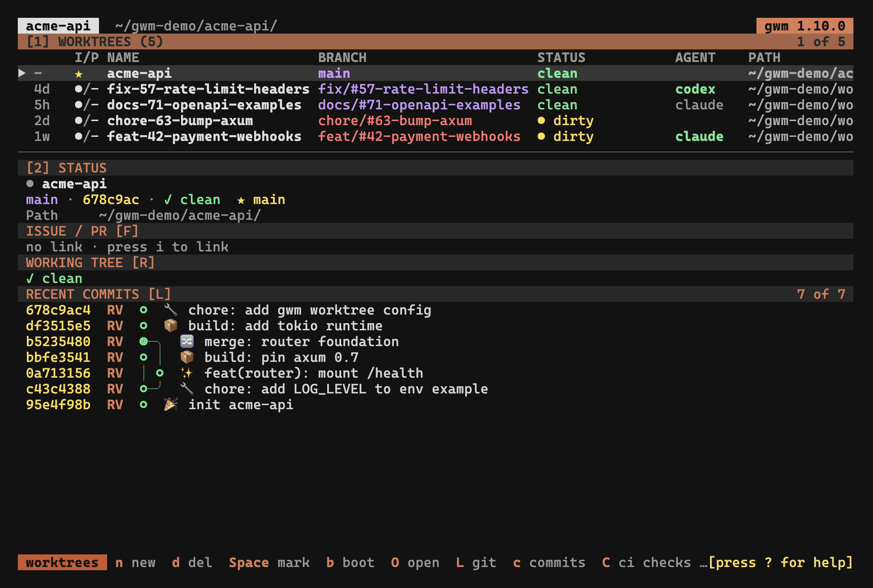The width and height of the screenshot is (873, 588).
Task: Click the package emoji on commit bbfe3541
Action: pyautogui.click(x=187, y=357)
